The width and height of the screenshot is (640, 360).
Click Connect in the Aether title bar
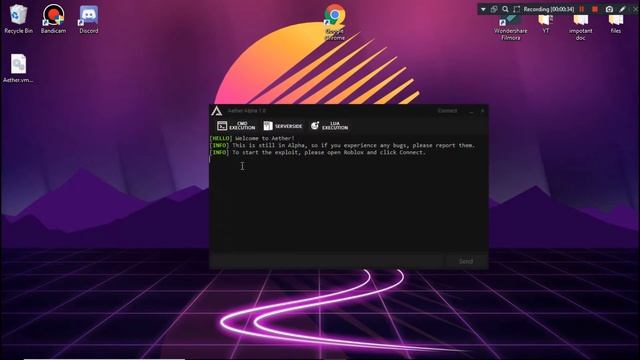447,111
